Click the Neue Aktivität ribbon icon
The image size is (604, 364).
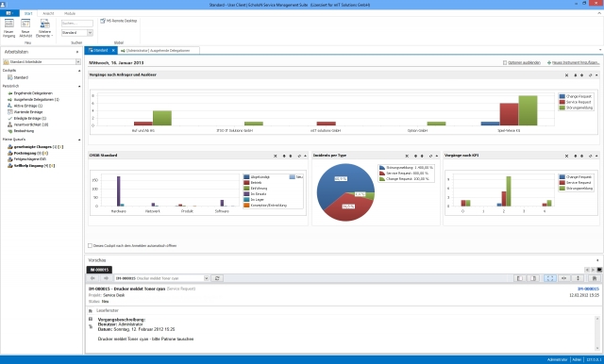25,28
